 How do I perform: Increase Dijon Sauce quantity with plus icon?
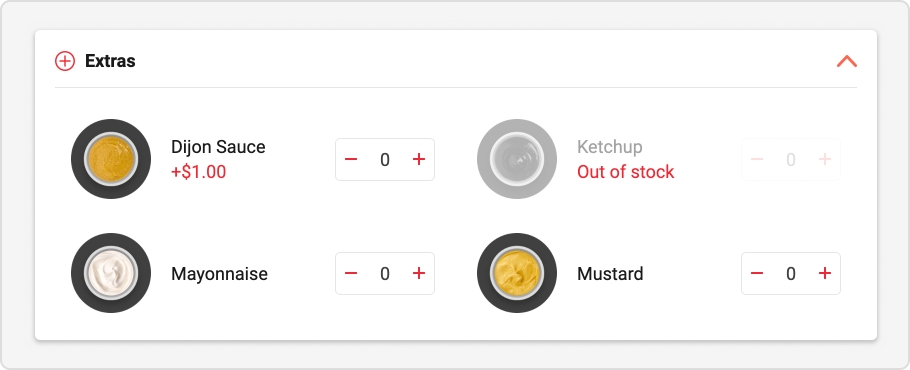click(418, 159)
